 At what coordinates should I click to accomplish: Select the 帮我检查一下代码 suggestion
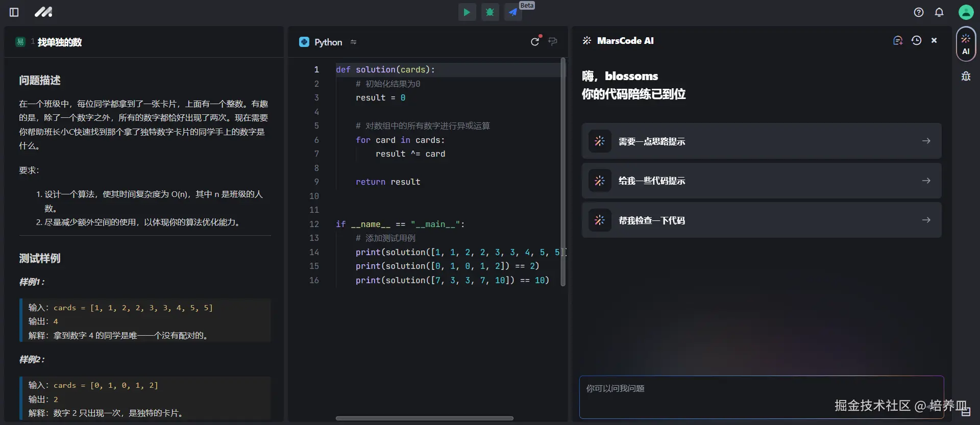point(762,220)
